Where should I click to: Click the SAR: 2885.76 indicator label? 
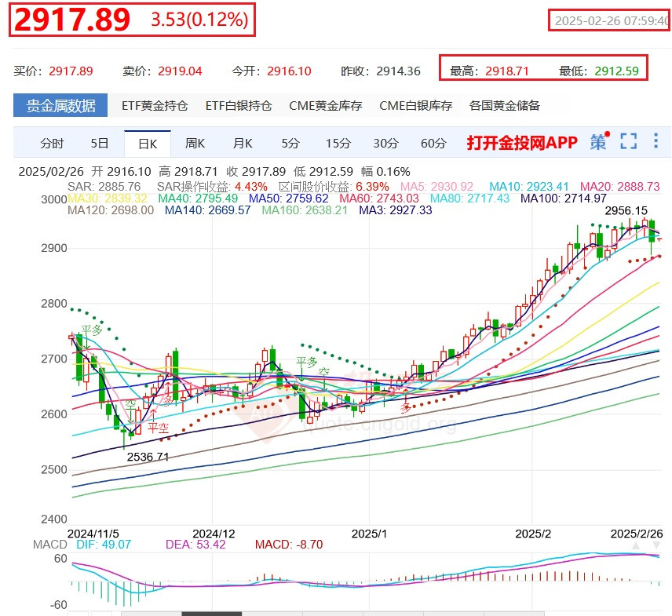click(104, 187)
